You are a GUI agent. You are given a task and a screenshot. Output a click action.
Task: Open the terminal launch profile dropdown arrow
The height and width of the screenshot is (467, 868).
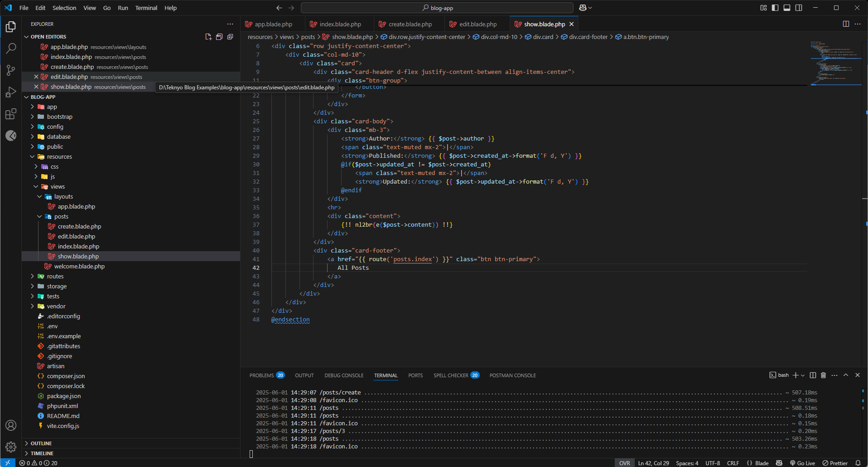803,375
